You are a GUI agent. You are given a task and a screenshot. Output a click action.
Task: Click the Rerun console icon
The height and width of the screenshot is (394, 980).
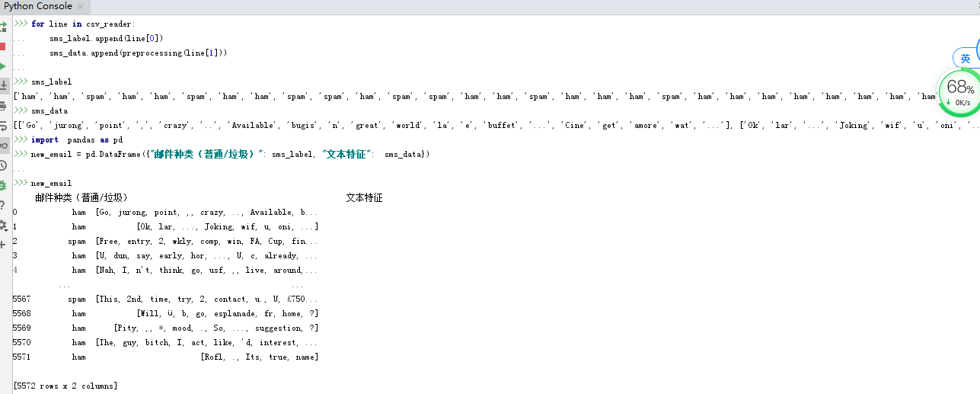coord(3,27)
